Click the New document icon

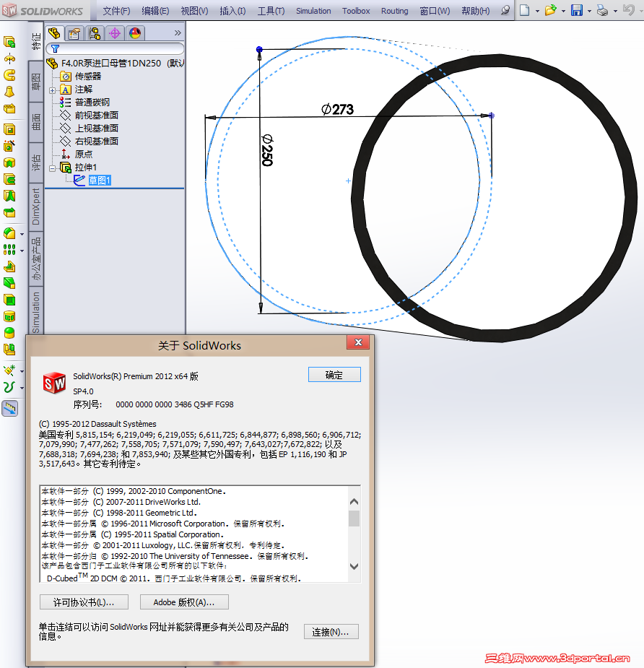[x=525, y=10]
